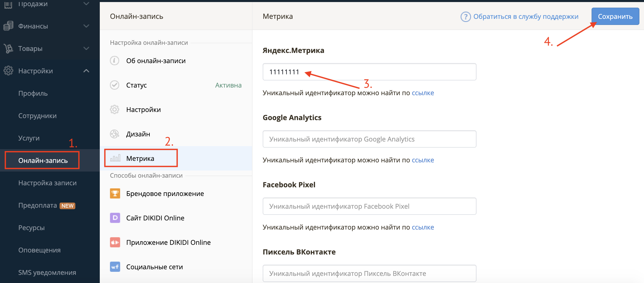
Task: Click the Онлайн-запись panel title
Action: (136, 17)
